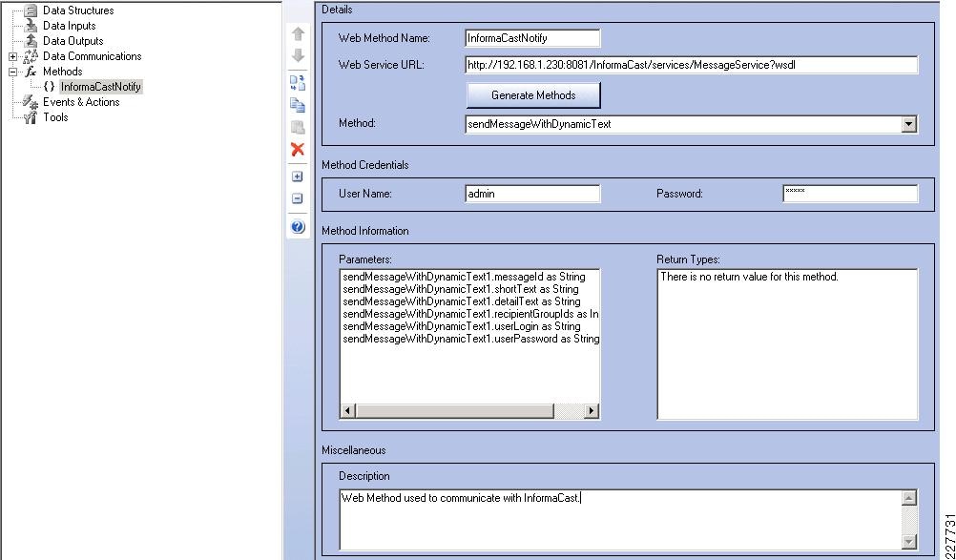
Task: Click the Return Types text area
Action: point(788,344)
